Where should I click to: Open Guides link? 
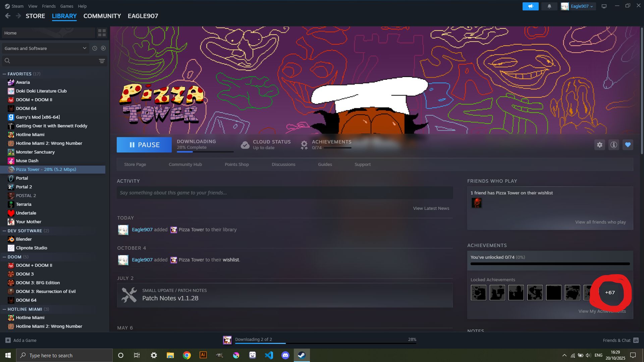[325, 164]
